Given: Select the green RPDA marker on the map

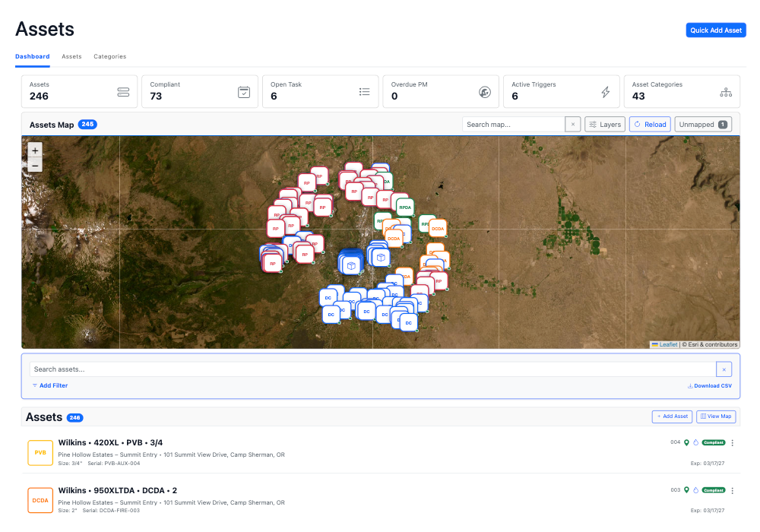Looking at the screenshot, I should (405, 207).
